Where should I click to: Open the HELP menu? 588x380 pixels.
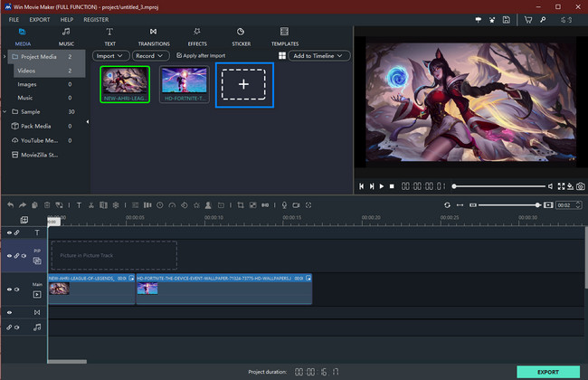tap(67, 20)
